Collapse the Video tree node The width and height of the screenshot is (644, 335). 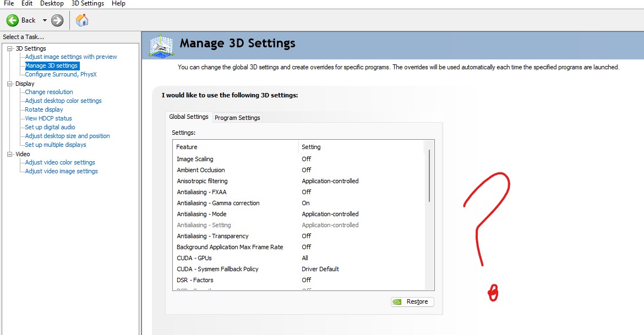coord(9,154)
